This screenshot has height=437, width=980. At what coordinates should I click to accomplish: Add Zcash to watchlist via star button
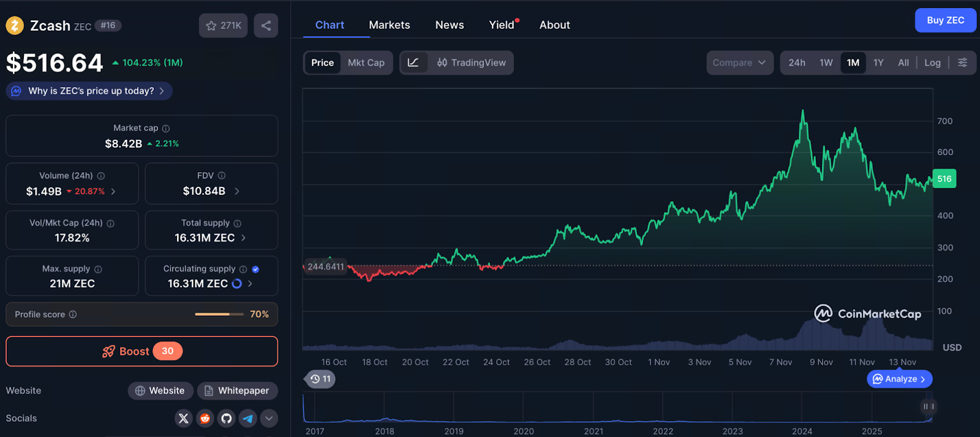[223, 26]
